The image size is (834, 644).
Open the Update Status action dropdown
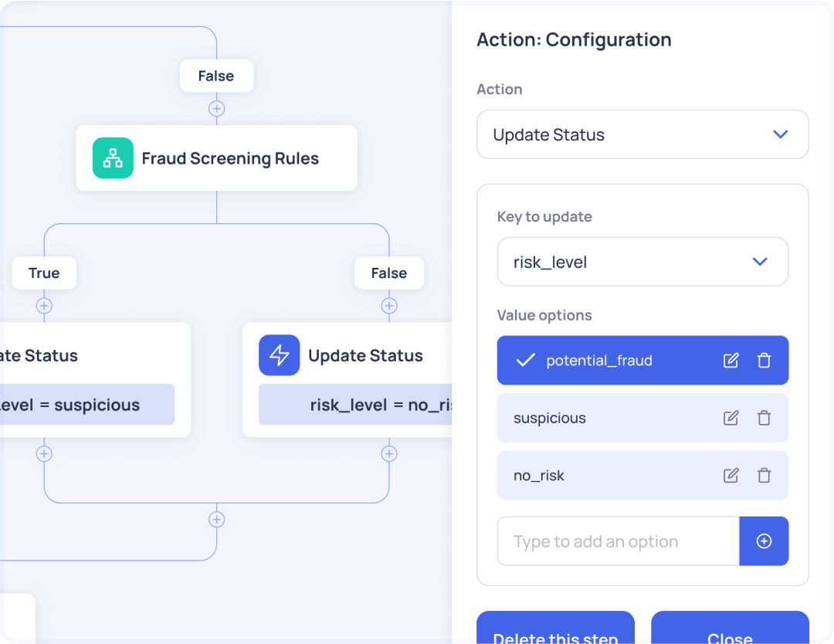(642, 134)
